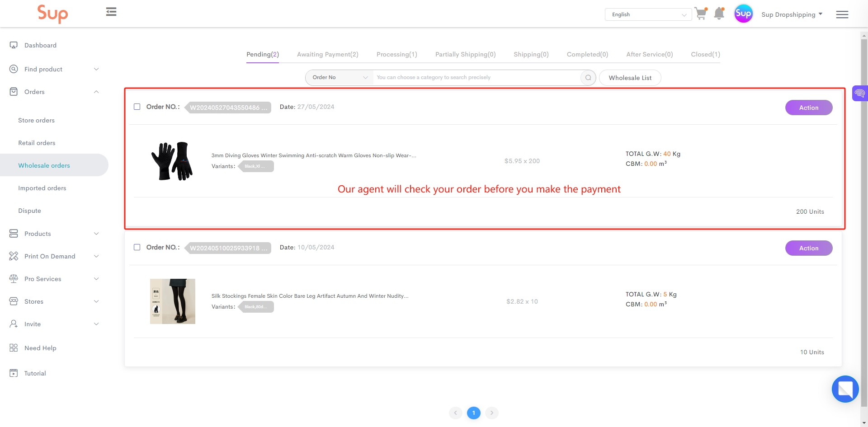This screenshot has height=427, width=868.
Task: Click the stockings variant tag Black,80d
Action: point(255,307)
